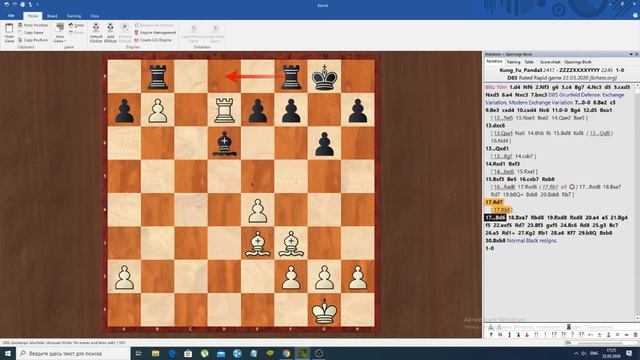Select the Home ribbon tab

tap(33, 16)
